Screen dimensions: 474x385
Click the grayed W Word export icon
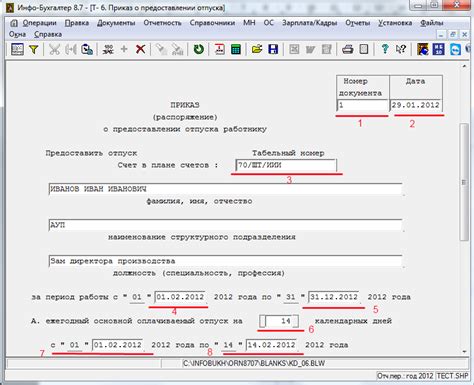tap(310, 50)
